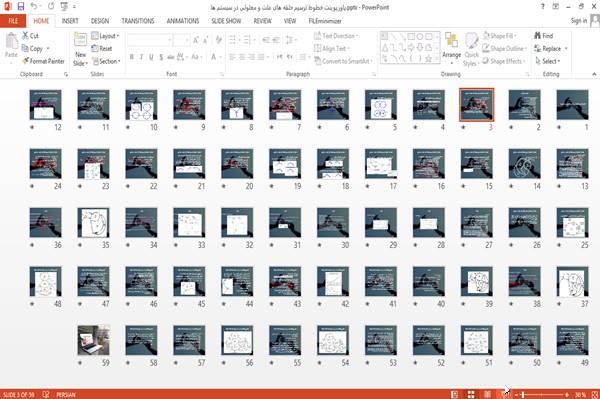The width and height of the screenshot is (600, 399).
Task: Open Ribbon Display Options
Action: coord(556,7)
